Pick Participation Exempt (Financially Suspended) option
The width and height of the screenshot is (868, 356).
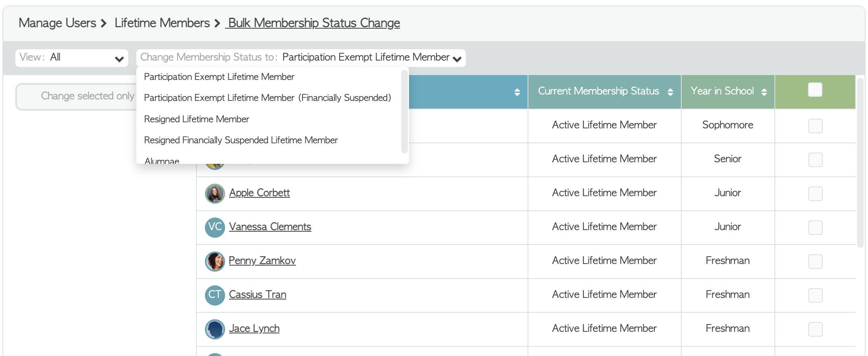267,98
